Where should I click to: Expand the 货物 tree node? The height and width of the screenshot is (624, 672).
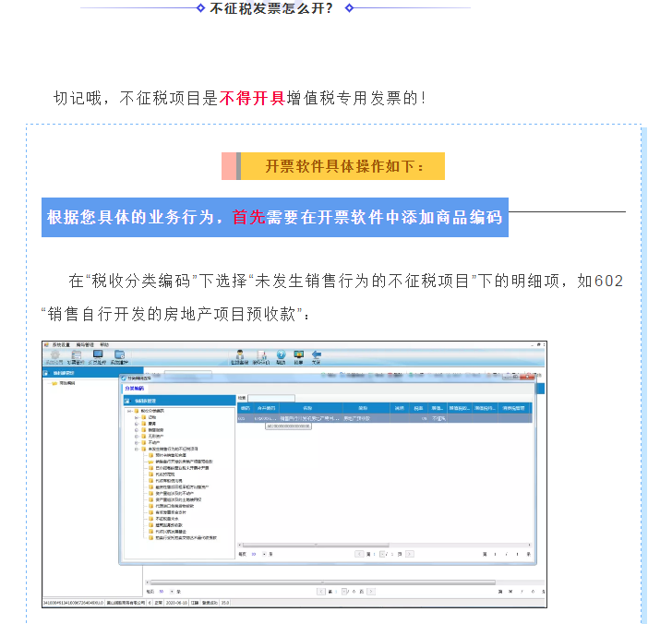pos(137,417)
